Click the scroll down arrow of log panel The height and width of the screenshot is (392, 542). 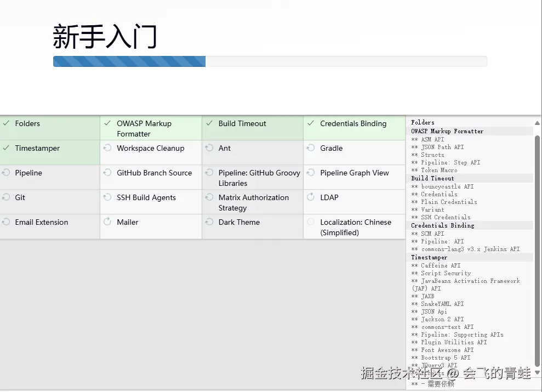537,372
